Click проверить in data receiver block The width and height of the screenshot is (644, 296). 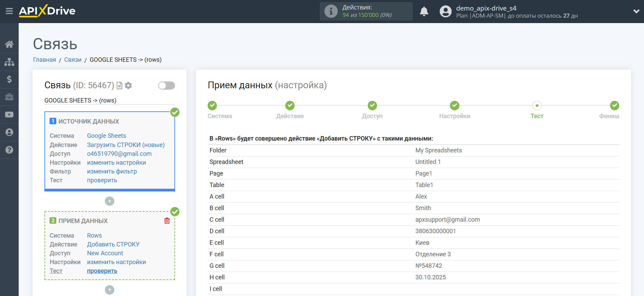point(102,271)
